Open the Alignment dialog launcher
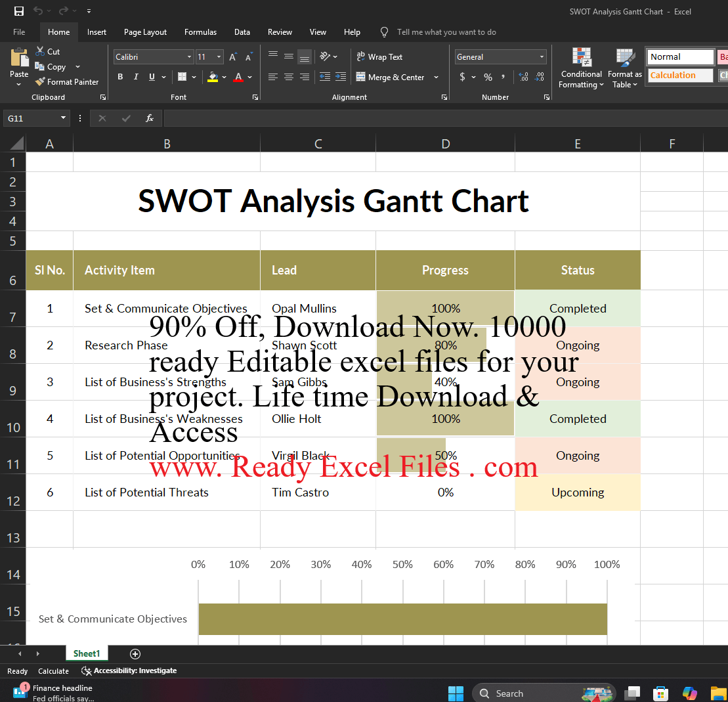This screenshot has height=702, width=728. (444, 97)
